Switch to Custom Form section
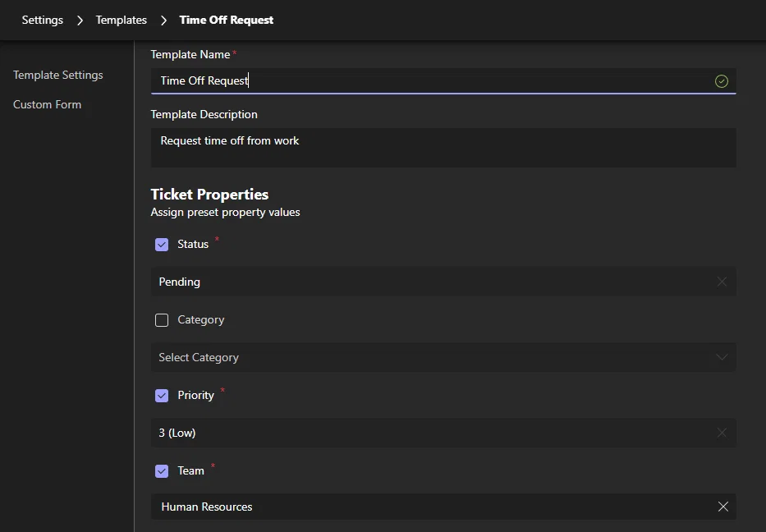This screenshot has width=766, height=532. pyautogui.click(x=48, y=104)
